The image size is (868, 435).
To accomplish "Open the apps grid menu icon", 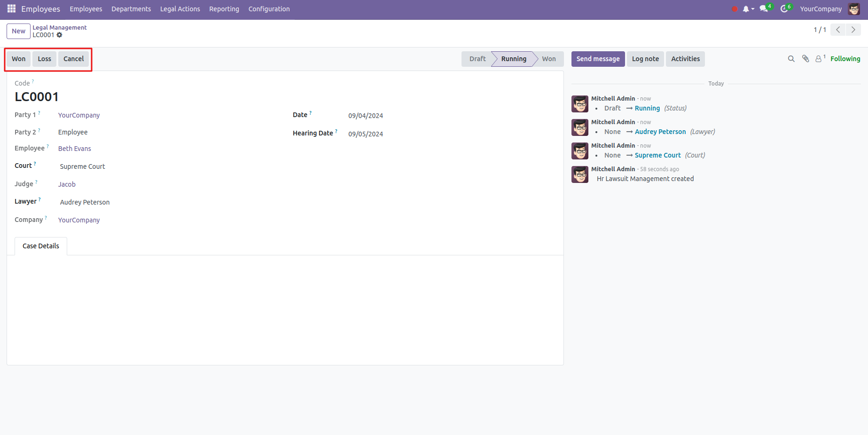I will (11, 9).
